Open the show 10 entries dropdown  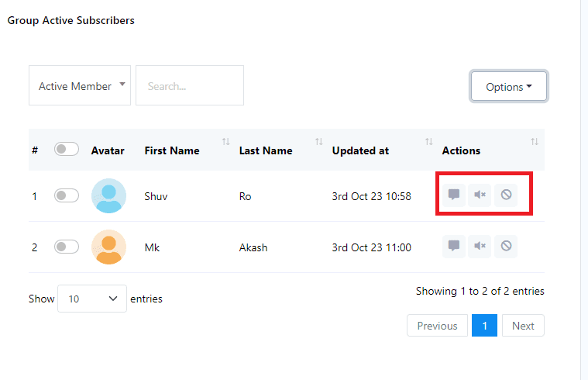[x=92, y=298]
